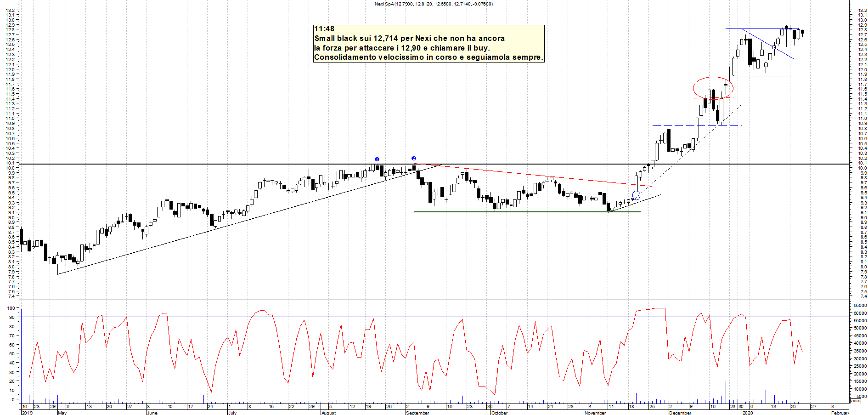The width and height of the screenshot is (868, 415).
Task: Click the red ellipse around December highs
Action: tap(713, 88)
